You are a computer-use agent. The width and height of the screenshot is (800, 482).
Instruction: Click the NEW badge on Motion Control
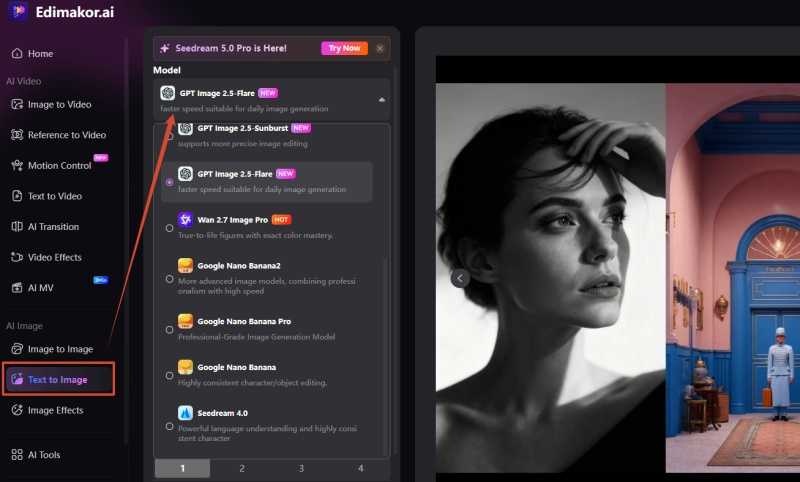click(x=101, y=158)
